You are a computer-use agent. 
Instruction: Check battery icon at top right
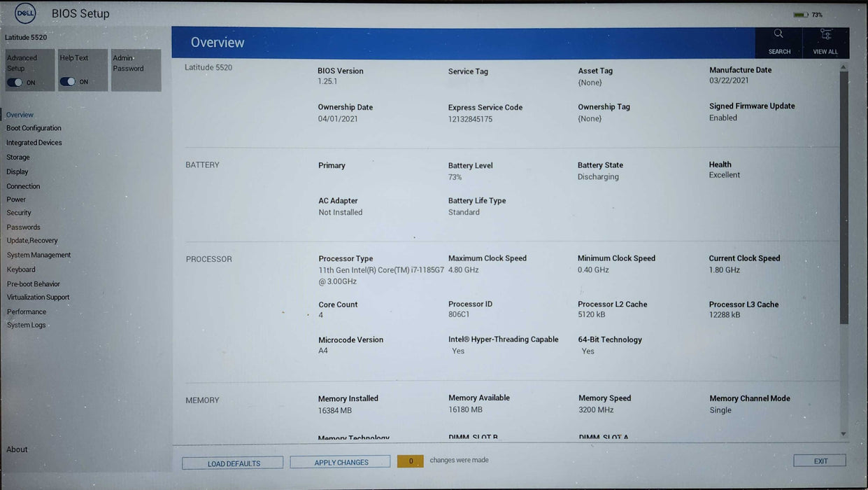(801, 15)
